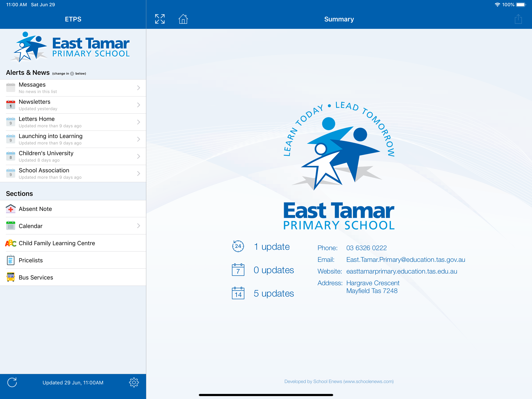Tap the '1 update' text
Viewport: 532px width, 399px height.
tap(272, 247)
